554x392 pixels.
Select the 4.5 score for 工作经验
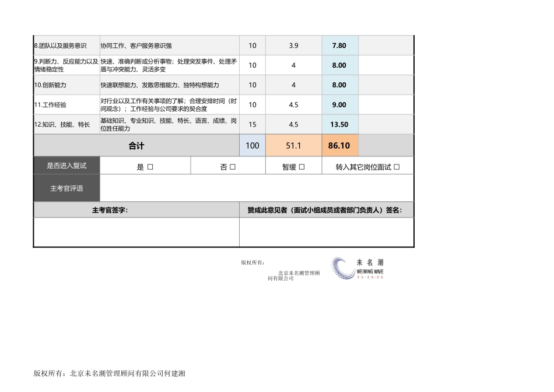(x=294, y=104)
